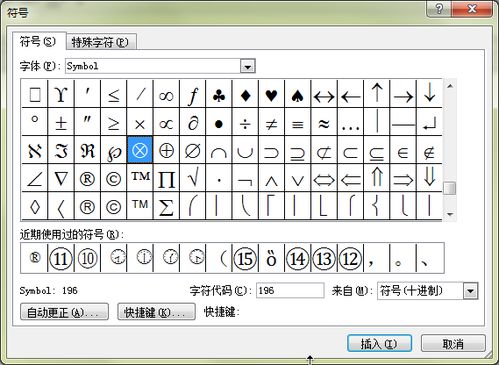Select the carriage return ↵ symbol
This screenshot has height=365, width=499.
tap(430, 122)
